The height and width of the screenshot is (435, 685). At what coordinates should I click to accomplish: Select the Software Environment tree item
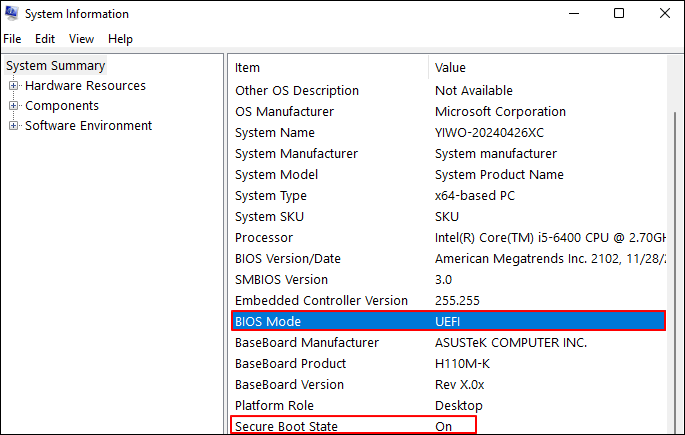[x=88, y=126]
